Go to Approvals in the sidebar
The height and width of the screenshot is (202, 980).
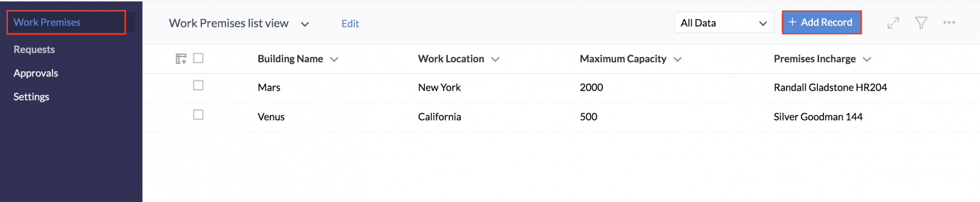pos(36,73)
